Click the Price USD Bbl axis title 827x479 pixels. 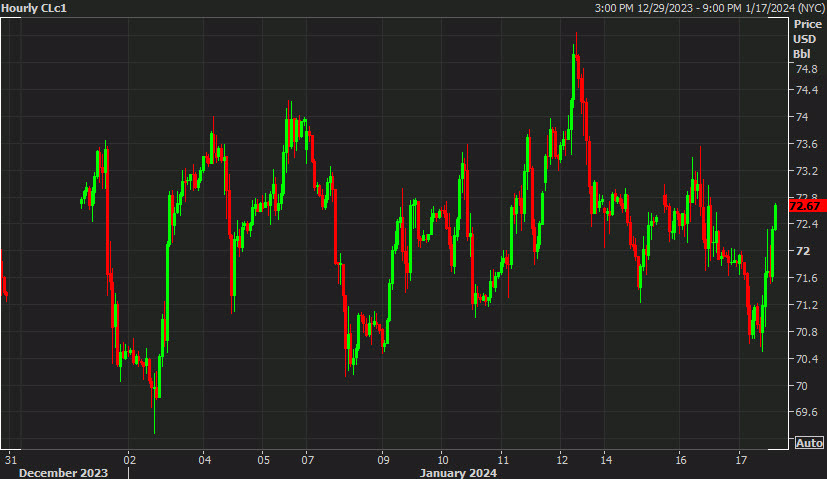pos(807,39)
